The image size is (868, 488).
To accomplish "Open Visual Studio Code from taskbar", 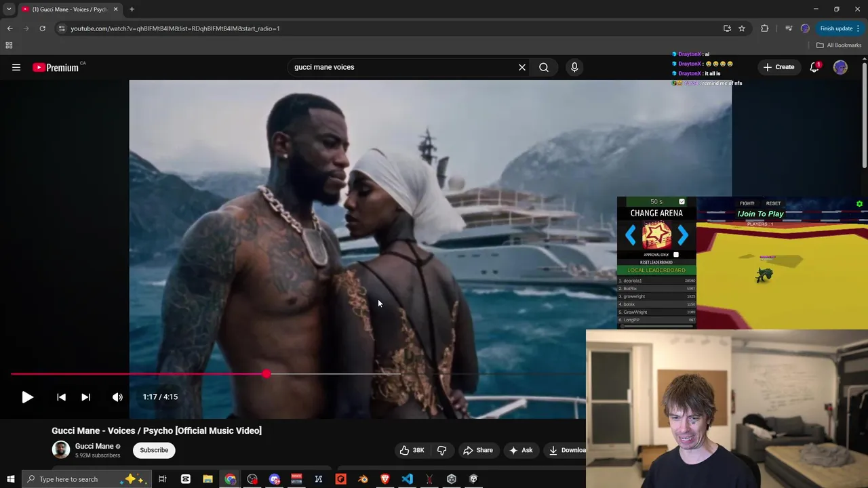I will 407,479.
